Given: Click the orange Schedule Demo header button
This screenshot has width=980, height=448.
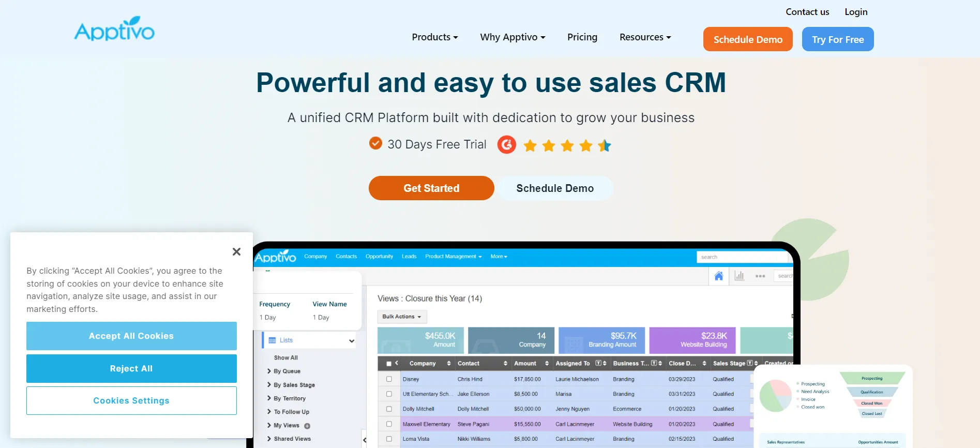Looking at the screenshot, I should (748, 39).
